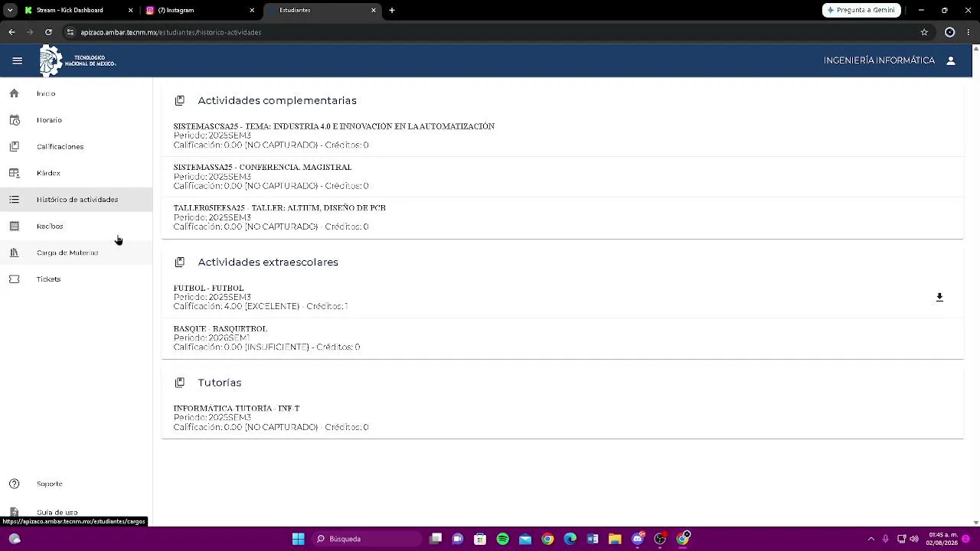This screenshot has width=980, height=551.
Task: Click the Windows taskbar Búsqueda box
Action: (367, 539)
